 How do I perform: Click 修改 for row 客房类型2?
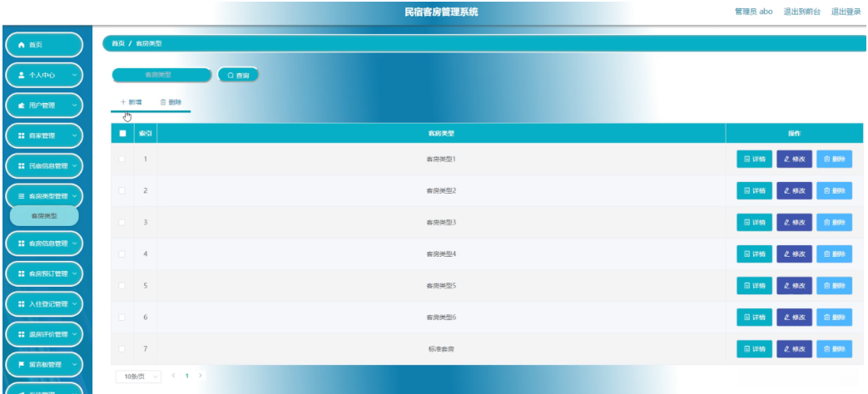pyautogui.click(x=795, y=190)
